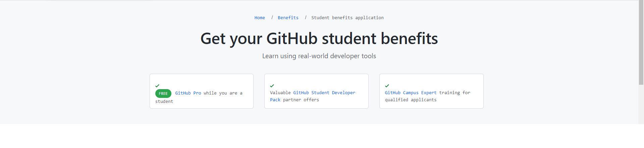Click the 'Get your GitHub student benefits' heading
Viewport: 644px width, 148px height.
pos(319,39)
